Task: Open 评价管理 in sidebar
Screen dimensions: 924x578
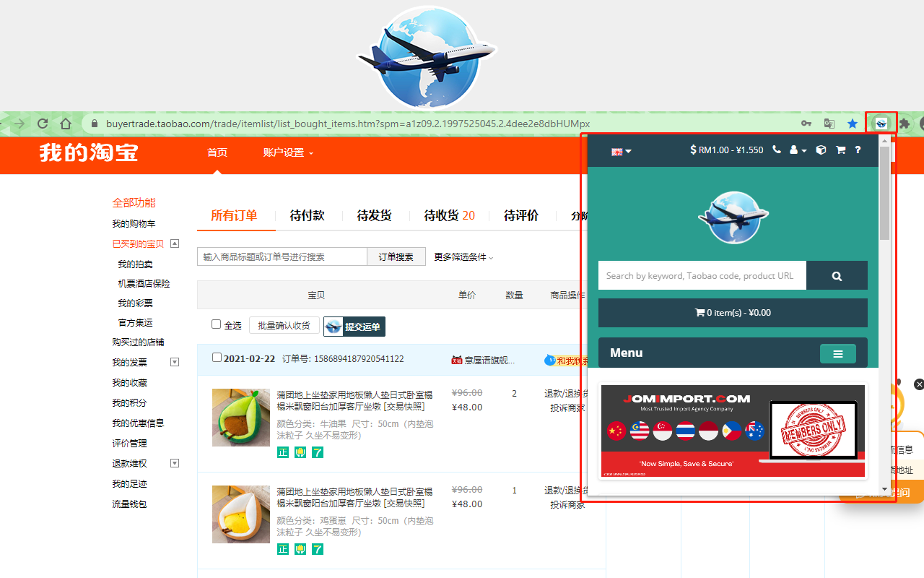Action: tap(129, 444)
